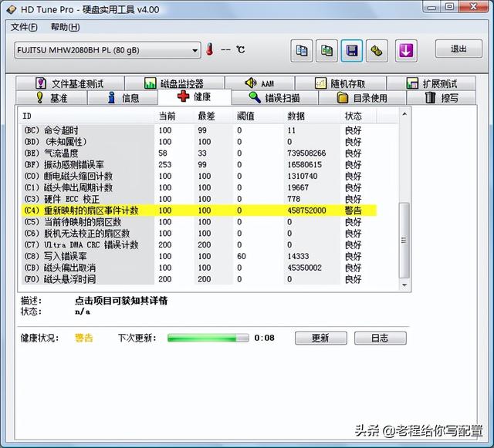Minimize the HD Tune Pro window
The image size is (494, 448).
[x=431, y=7]
